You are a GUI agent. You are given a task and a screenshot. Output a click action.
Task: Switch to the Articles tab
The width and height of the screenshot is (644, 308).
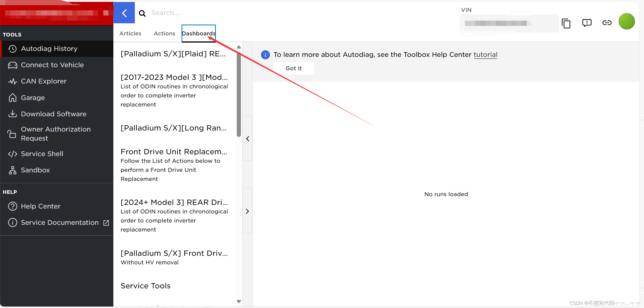pos(130,34)
